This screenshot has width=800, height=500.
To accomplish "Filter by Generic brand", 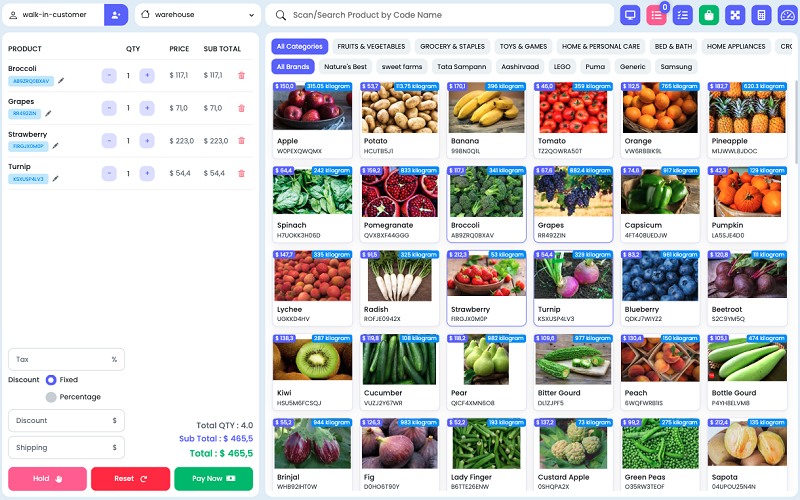I will pos(633,67).
